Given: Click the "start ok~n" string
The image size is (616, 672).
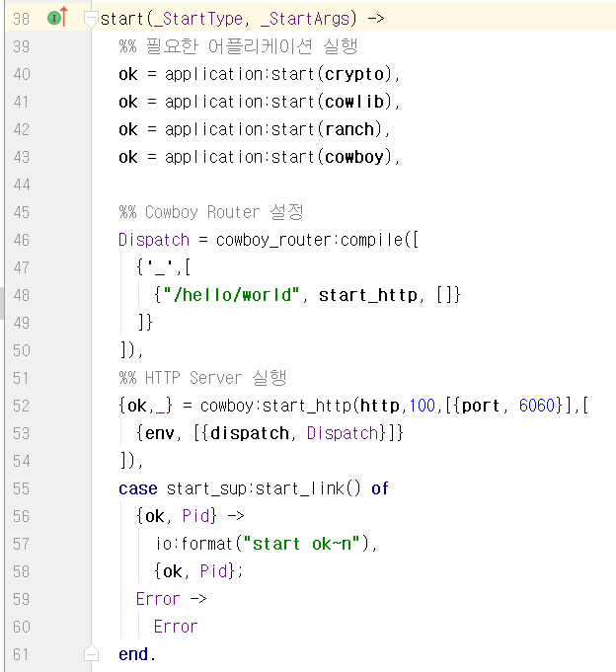Looking at the screenshot, I should pyautogui.click(x=302, y=544).
